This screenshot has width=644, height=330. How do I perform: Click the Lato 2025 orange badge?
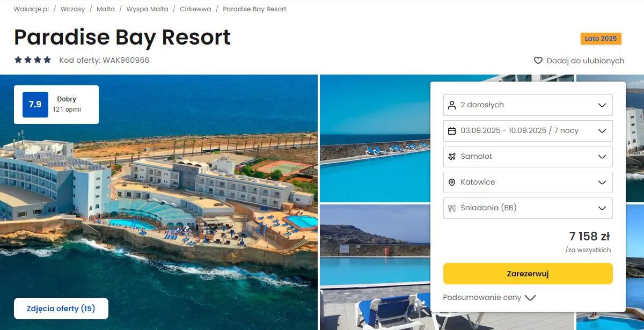pyautogui.click(x=601, y=39)
